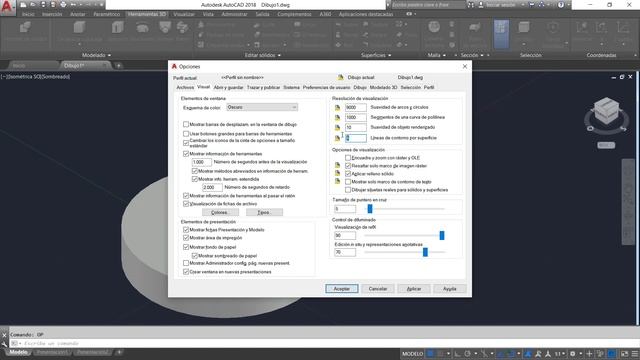Open the AutoCAD application menu logo
640x360 pixels.
click(x=8, y=8)
